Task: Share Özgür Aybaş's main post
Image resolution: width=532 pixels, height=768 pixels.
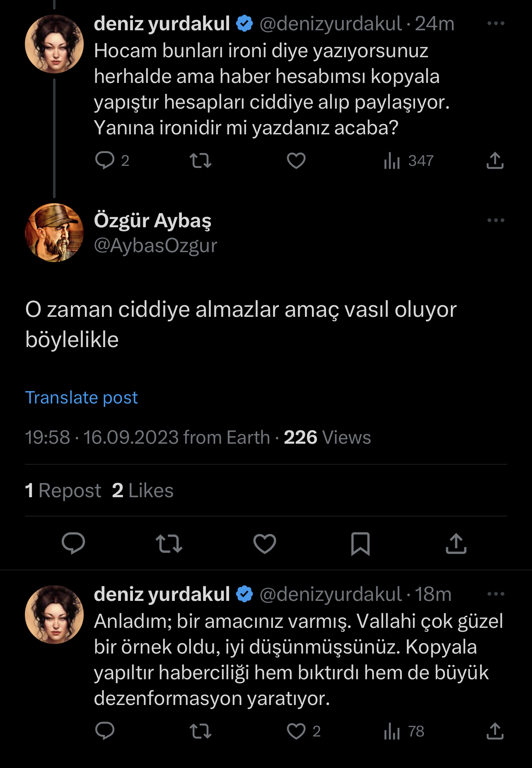Action: click(x=456, y=543)
